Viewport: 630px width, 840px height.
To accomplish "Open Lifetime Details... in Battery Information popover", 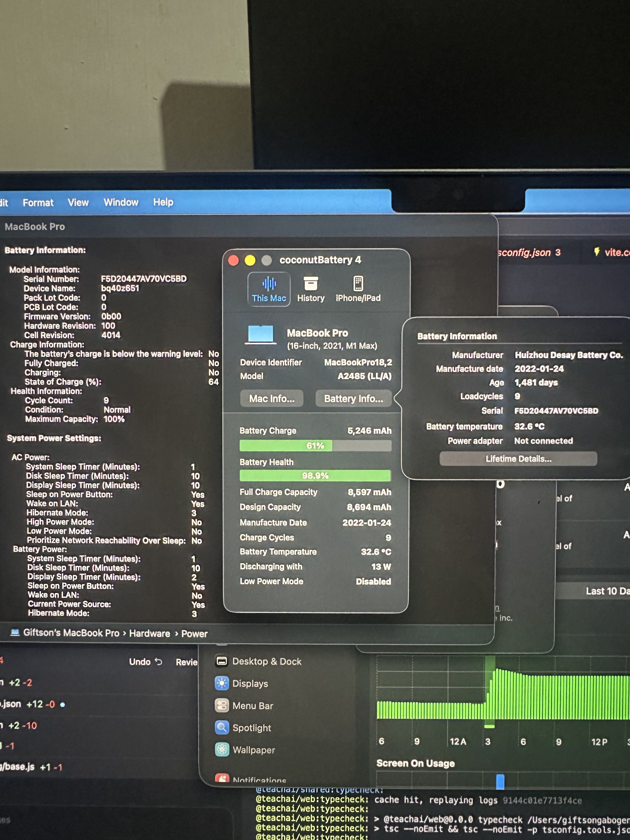I will tap(518, 459).
